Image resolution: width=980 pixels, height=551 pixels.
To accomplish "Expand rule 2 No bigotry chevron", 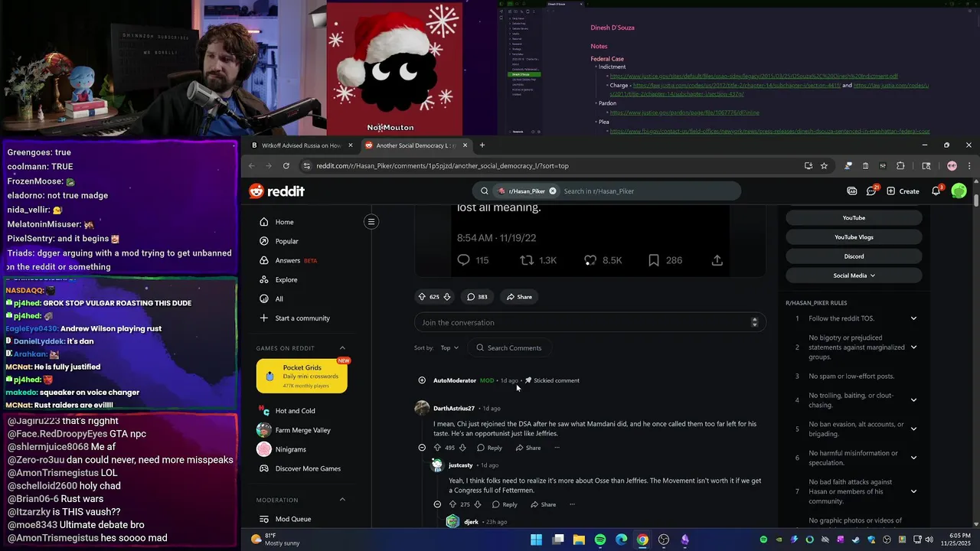I will coord(913,347).
